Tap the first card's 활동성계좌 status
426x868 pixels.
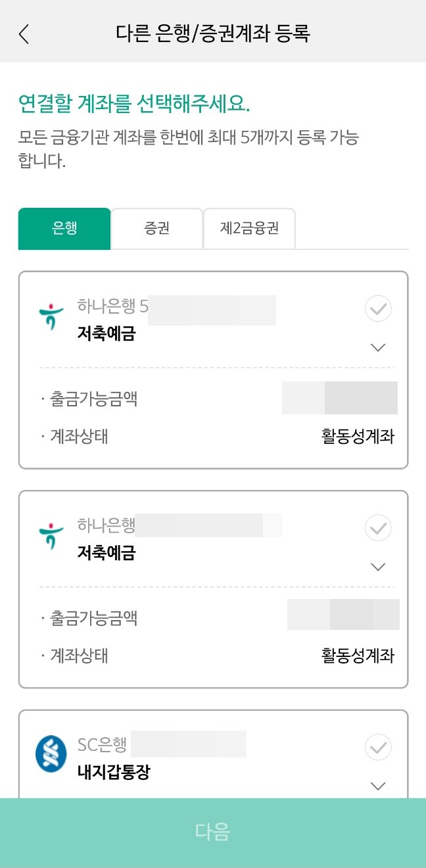coord(358,437)
